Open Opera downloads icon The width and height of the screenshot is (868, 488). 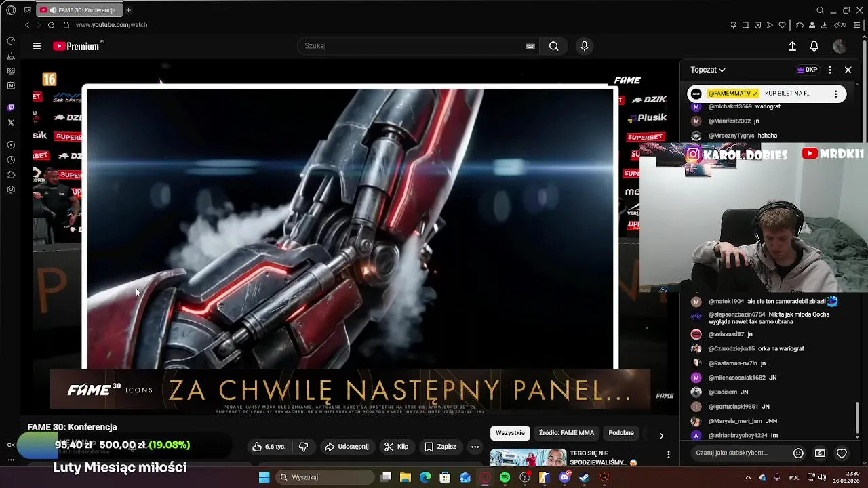[x=824, y=25]
